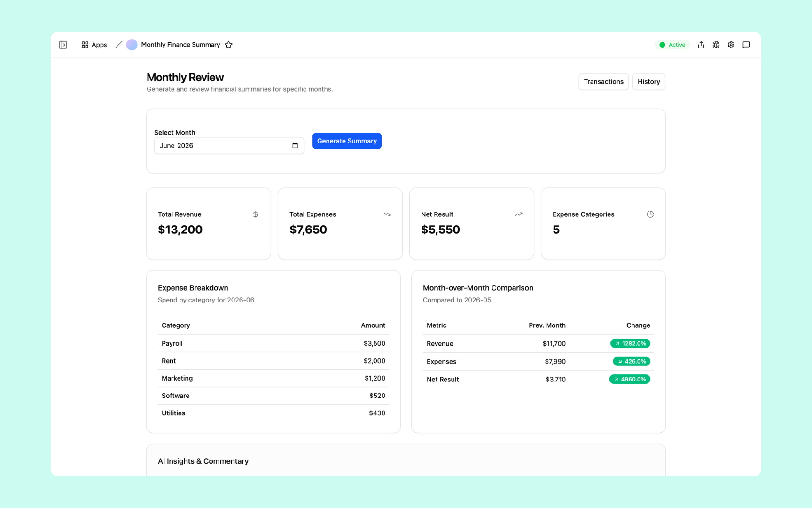Click the $7,650 total expenses value
The image size is (812, 508).
pos(308,230)
